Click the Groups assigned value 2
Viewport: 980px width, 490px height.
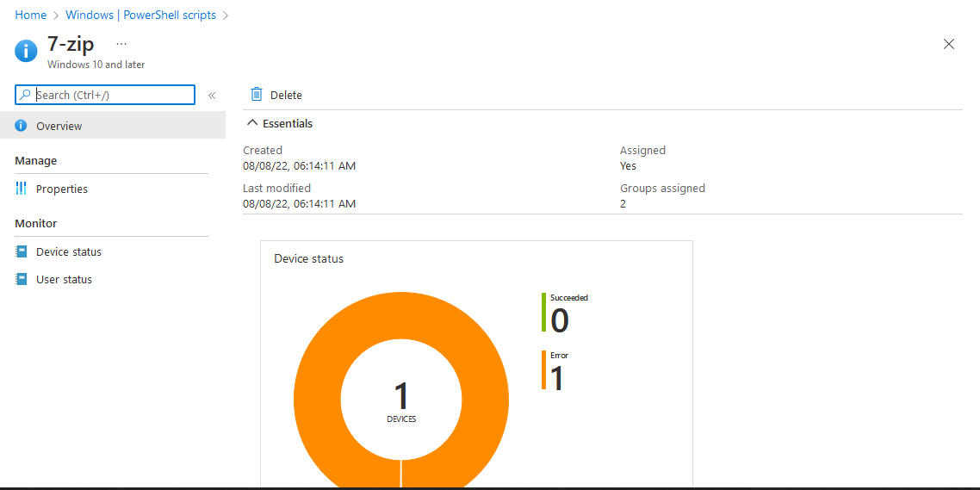pyautogui.click(x=623, y=204)
